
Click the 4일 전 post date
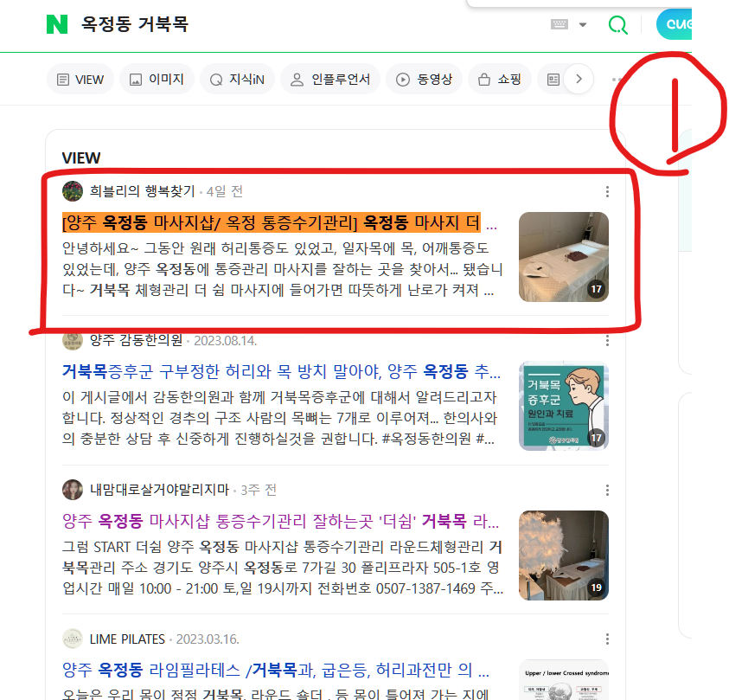click(x=225, y=191)
